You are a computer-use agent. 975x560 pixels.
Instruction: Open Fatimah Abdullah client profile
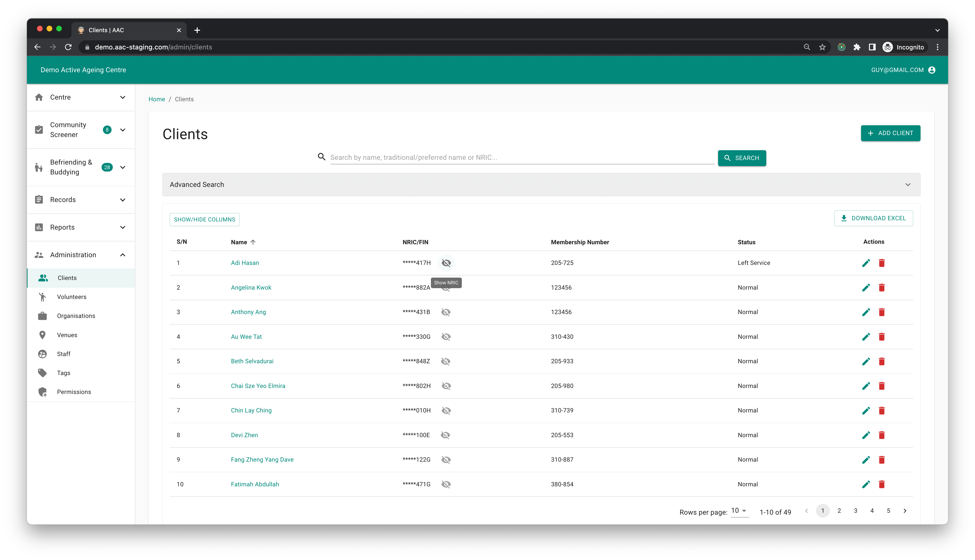click(255, 485)
